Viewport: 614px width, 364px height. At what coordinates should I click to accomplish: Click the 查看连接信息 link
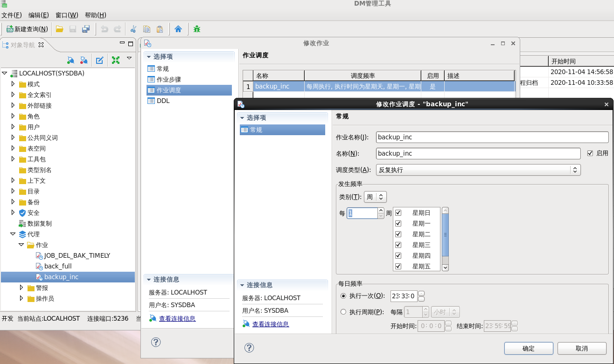tap(271, 323)
